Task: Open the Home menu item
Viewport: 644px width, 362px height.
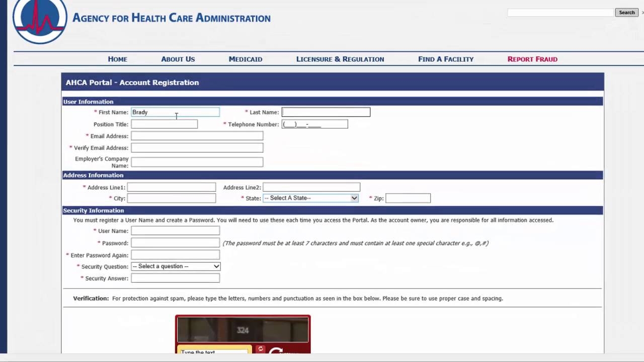Action: tap(117, 59)
